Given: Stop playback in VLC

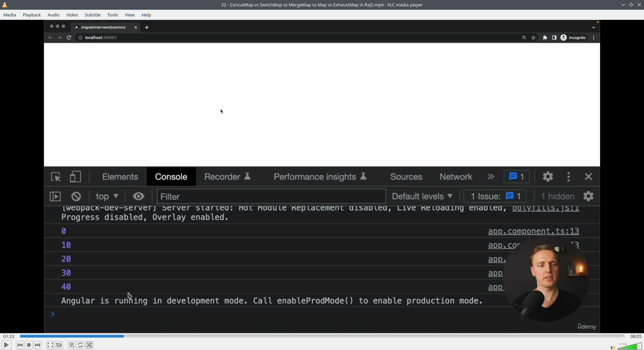Looking at the screenshot, I should point(29,345).
